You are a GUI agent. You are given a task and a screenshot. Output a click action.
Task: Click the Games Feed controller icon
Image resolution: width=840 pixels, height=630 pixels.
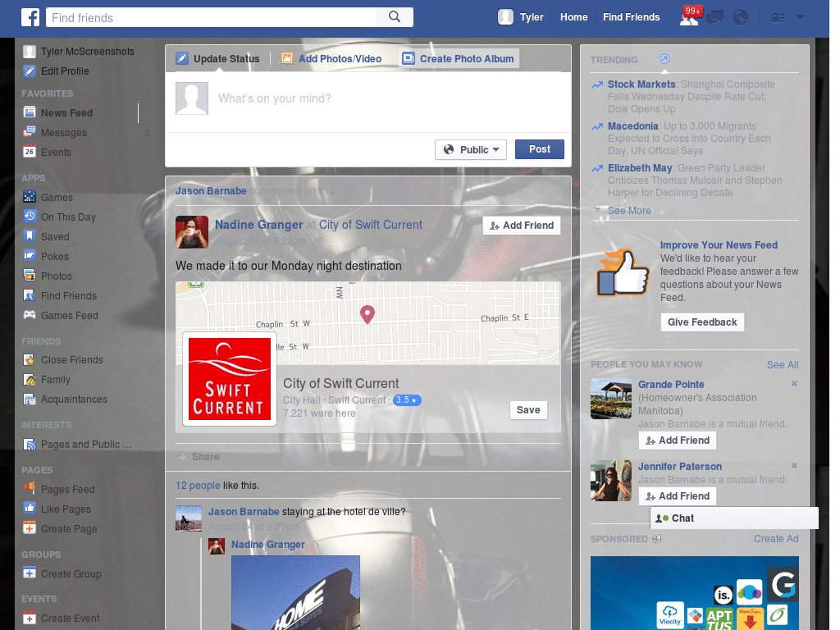coord(30,315)
